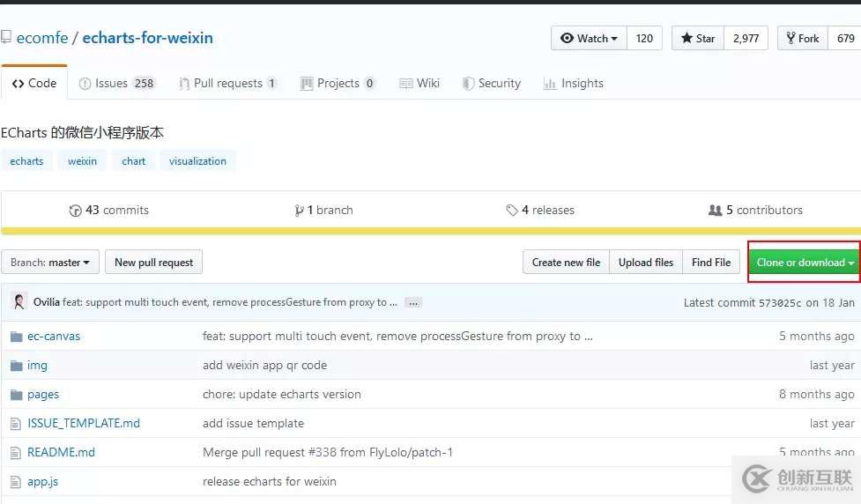
Task: Expand the commit message ellipsis
Action: [x=413, y=302]
